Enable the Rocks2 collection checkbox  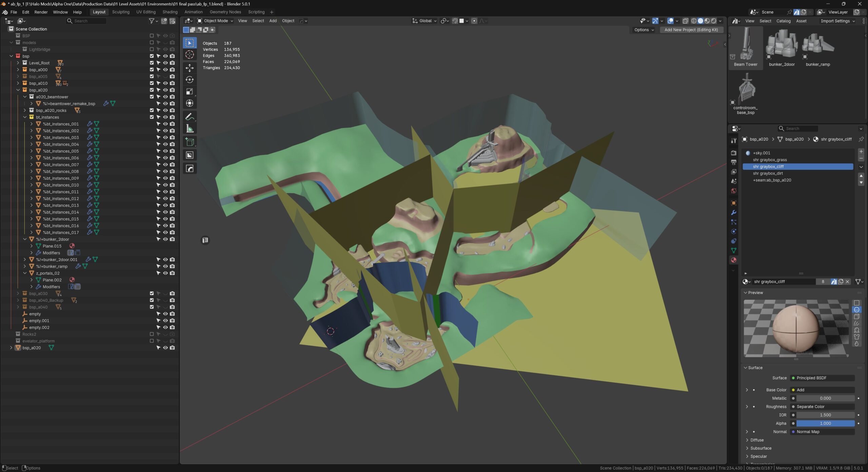[x=152, y=334]
